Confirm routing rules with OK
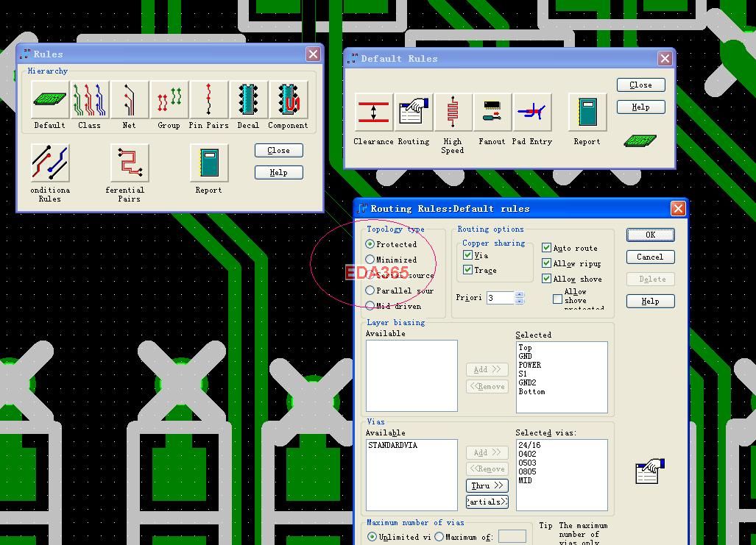The height and width of the screenshot is (545, 756). point(651,235)
